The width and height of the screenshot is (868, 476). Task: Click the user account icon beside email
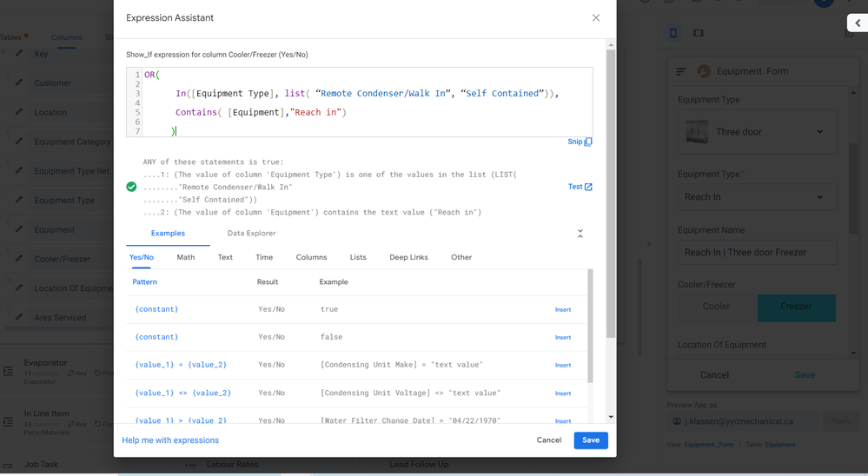[677, 421]
